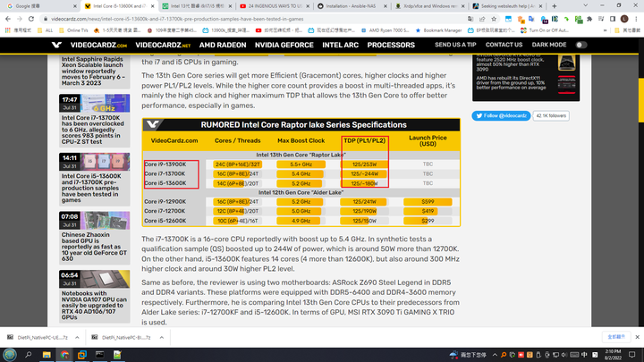The width and height of the screenshot is (644, 362).
Task: Reload the page with the refresh icon
Action: tap(30, 19)
